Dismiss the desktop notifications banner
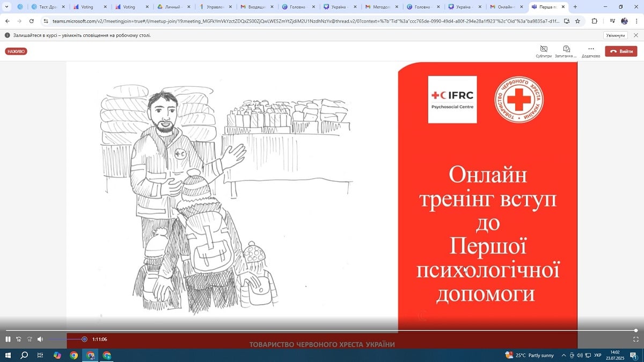 [636, 35]
